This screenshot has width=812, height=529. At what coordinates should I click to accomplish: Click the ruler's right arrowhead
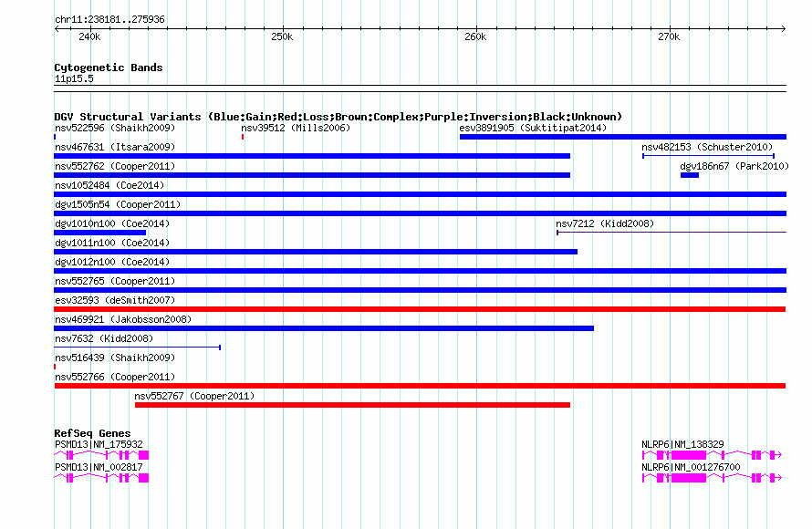[784, 28]
